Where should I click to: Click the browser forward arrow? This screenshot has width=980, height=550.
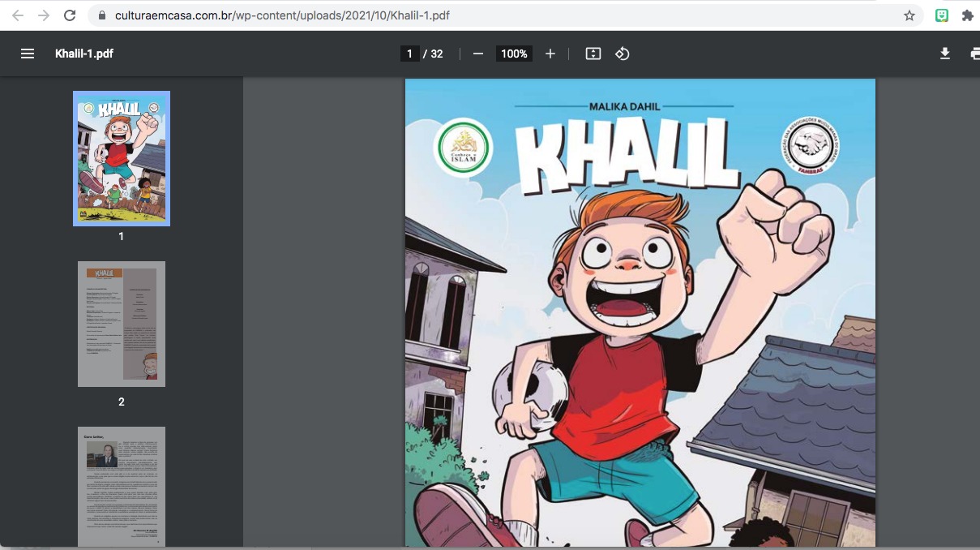pos(44,15)
